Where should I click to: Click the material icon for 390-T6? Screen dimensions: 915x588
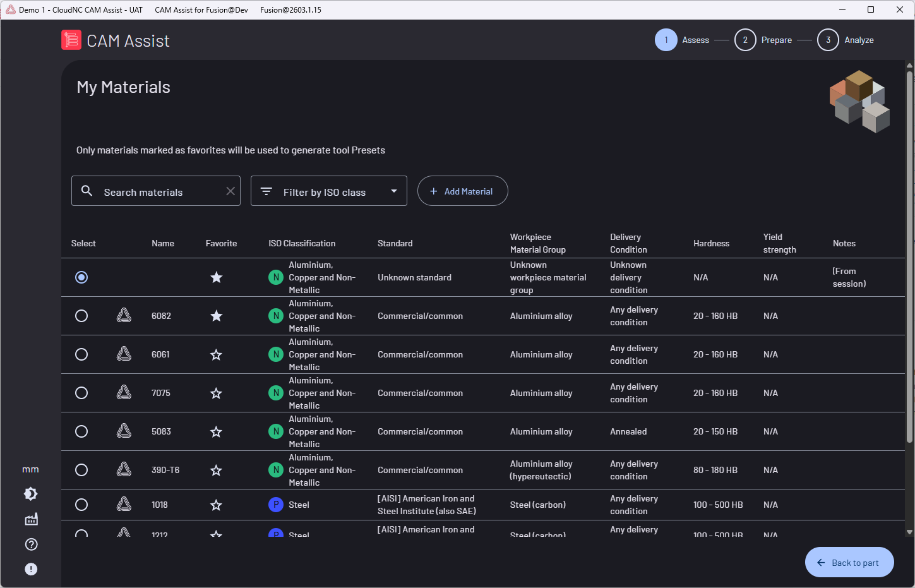coord(124,469)
